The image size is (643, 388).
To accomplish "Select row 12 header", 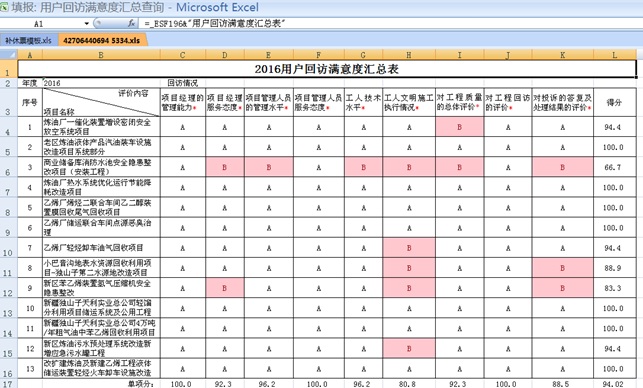I will click(8, 288).
